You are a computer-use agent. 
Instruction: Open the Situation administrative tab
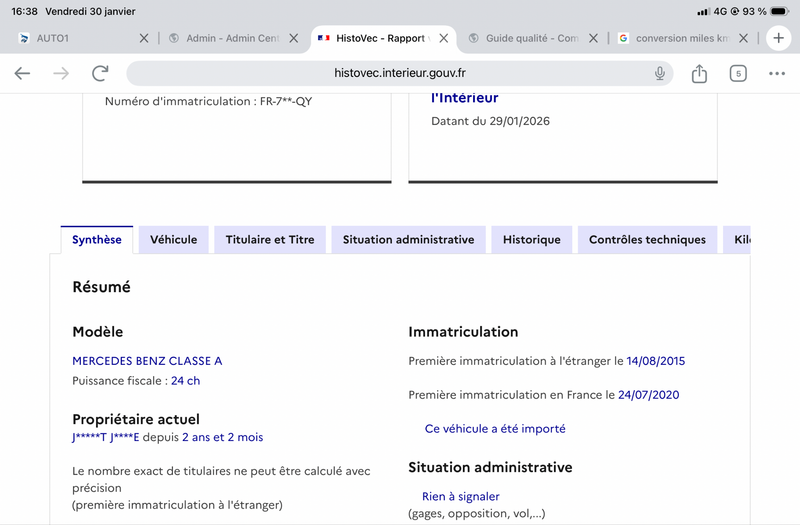pos(408,240)
